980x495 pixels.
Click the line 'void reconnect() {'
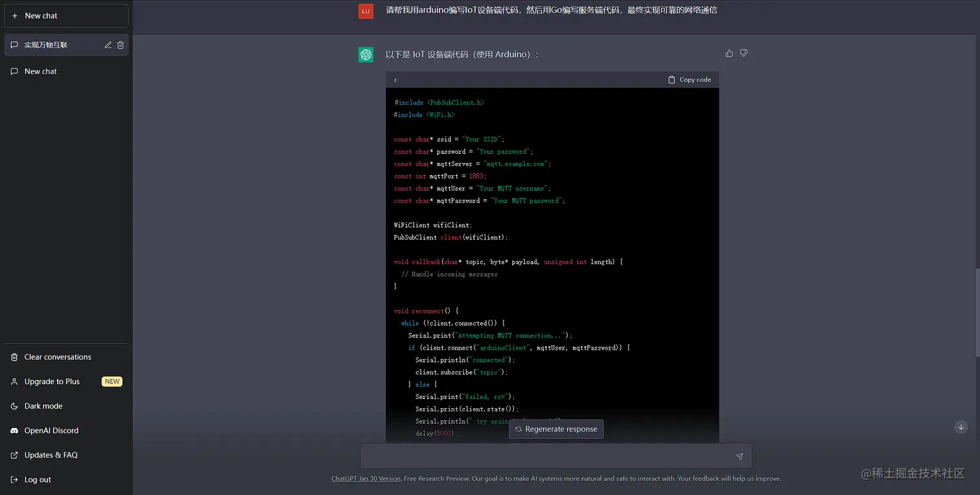click(426, 311)
